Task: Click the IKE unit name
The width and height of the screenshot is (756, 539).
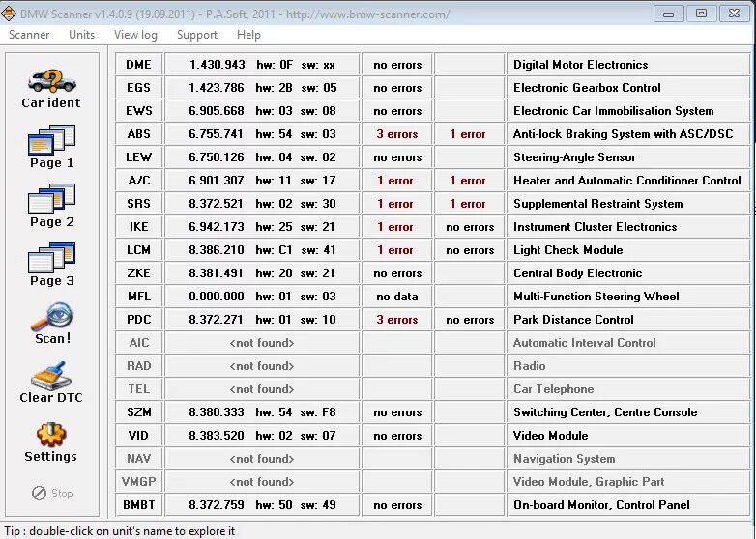Action: point(139,226)
